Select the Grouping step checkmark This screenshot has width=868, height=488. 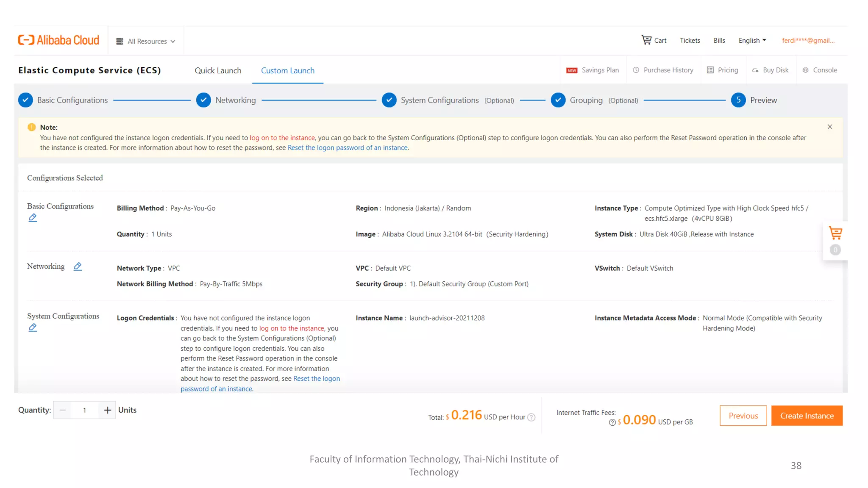pyautogui.click(x=558, y=100)
